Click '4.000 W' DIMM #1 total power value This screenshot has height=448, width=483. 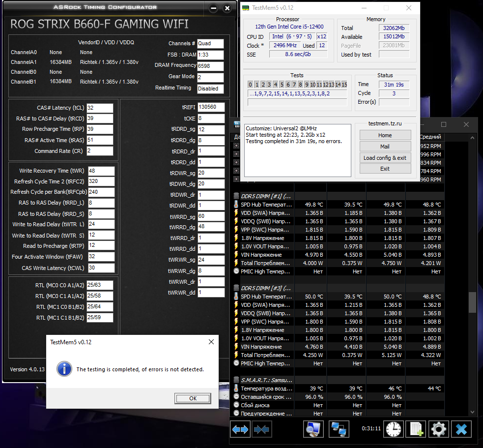[x=313, y=263]
